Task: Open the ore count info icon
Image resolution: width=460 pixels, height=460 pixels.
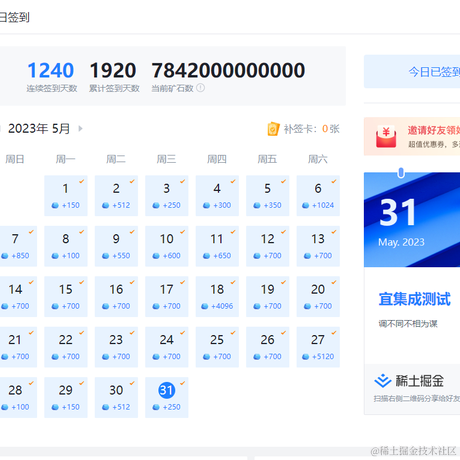Action: (200, 88)
